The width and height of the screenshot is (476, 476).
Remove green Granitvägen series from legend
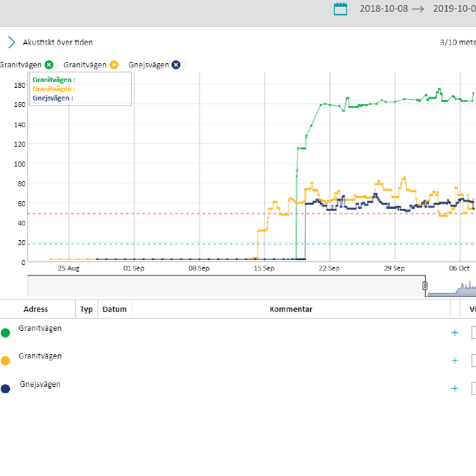pyautogui.click(x=49, y=64)
